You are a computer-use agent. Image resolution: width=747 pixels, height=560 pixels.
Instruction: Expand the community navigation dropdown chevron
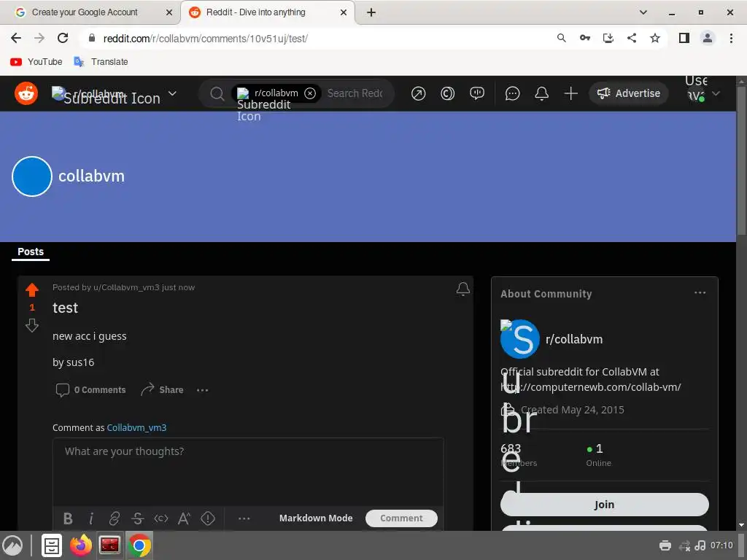[x=172, y=93]
